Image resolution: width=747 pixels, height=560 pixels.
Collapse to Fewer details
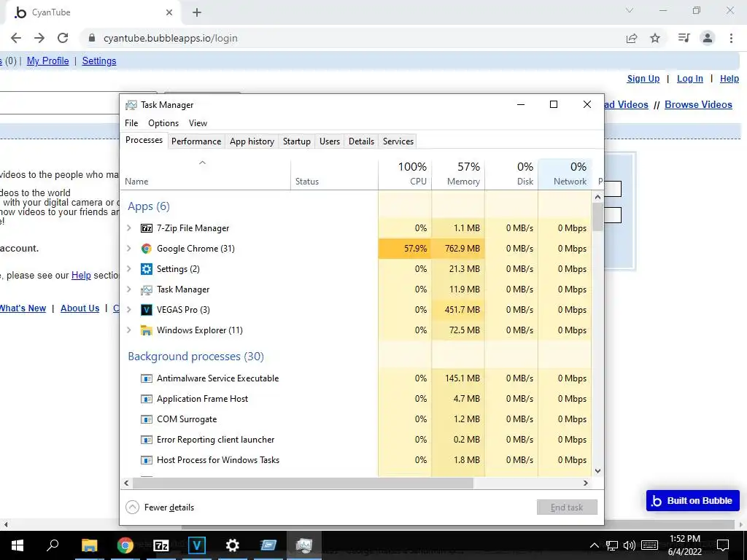pos(160,507)
